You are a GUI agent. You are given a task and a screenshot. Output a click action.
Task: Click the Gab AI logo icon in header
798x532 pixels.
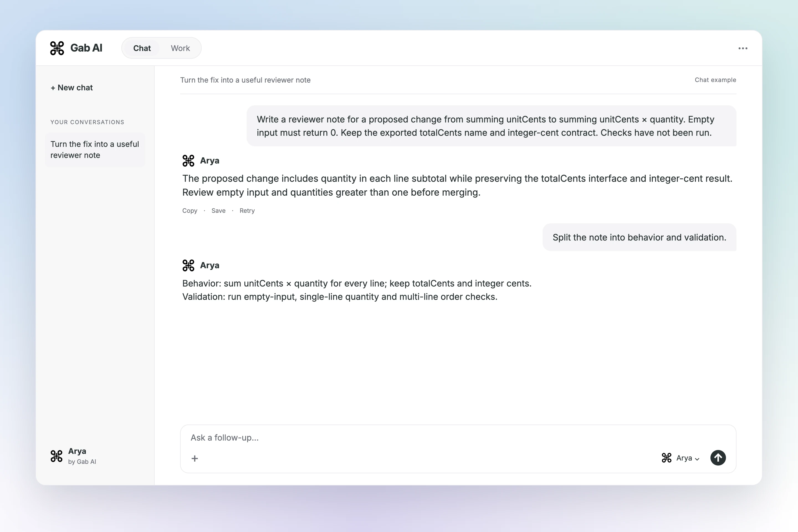[x=57, y=48]
